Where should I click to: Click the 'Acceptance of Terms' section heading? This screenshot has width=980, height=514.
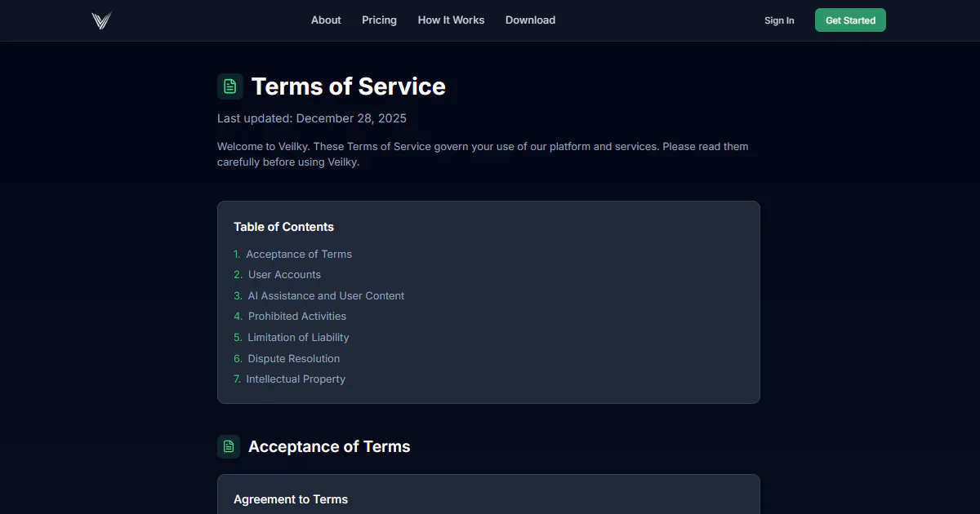(x=329, y=446)
